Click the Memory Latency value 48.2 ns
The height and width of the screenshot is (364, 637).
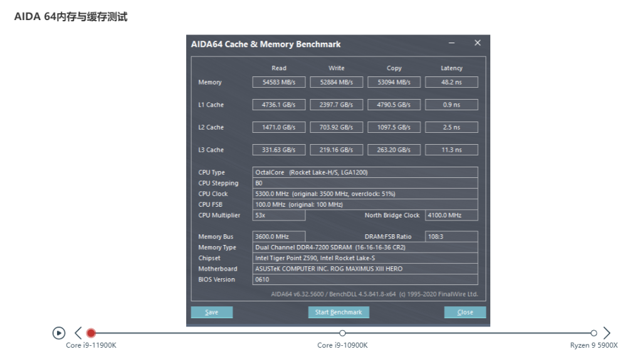coord(451,82)
